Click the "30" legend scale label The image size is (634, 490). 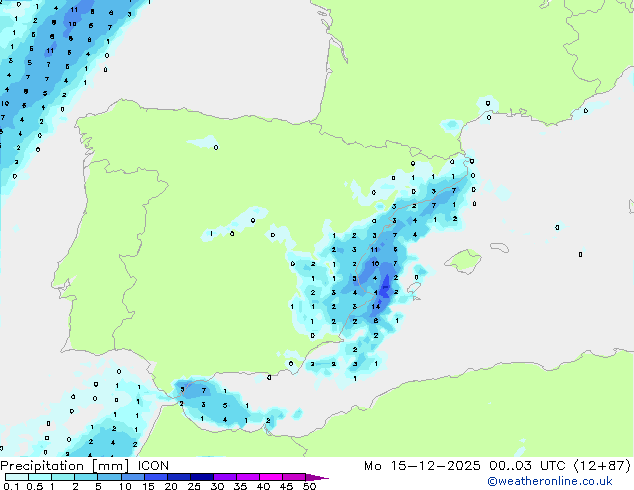(217, 486)
